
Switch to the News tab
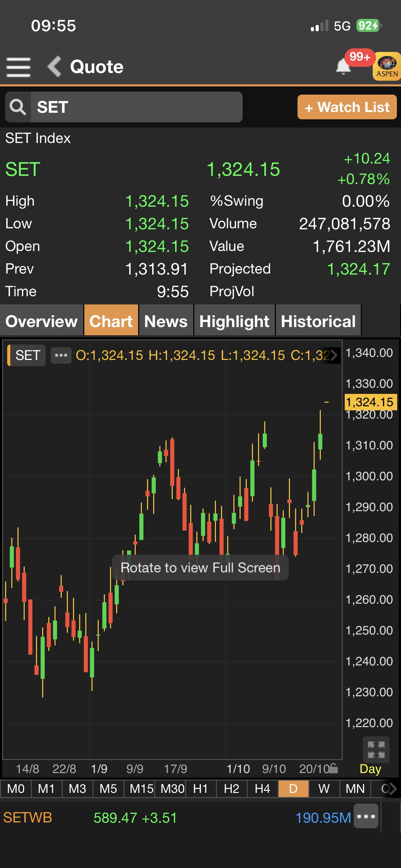[x=166, y=321]
